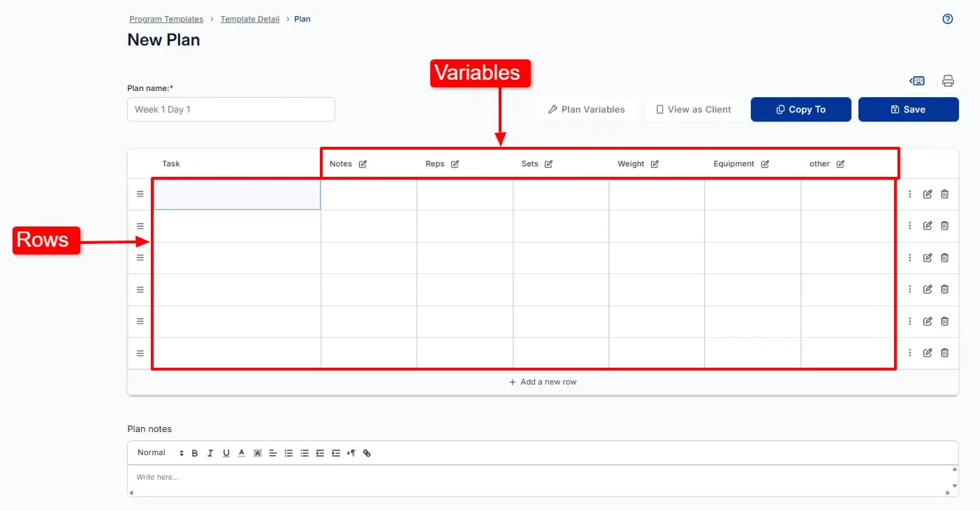Click the keyboard shortcuts icon
The image size is (980, 511).
(x=917, y=81)
